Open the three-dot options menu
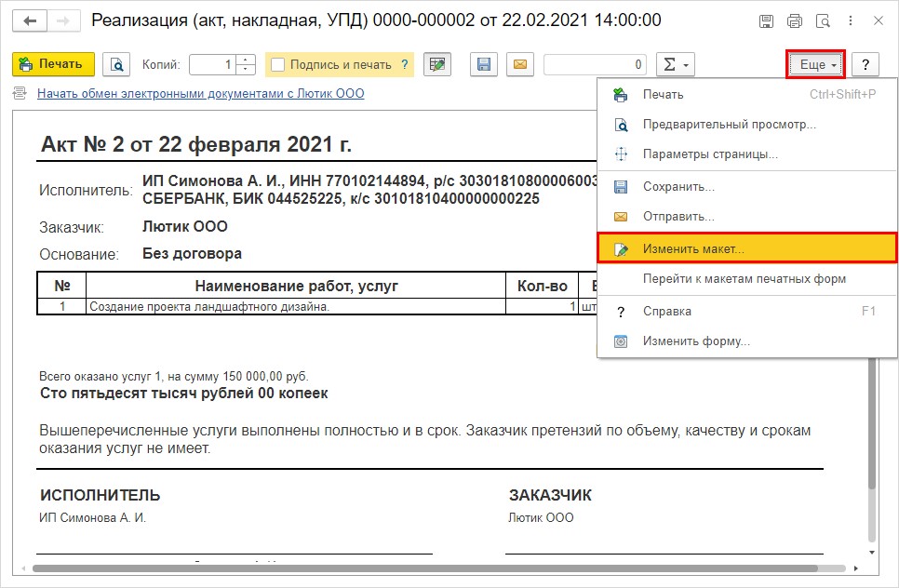The width and height of the screenshot is (899, 588). click(x=851, y=21)
